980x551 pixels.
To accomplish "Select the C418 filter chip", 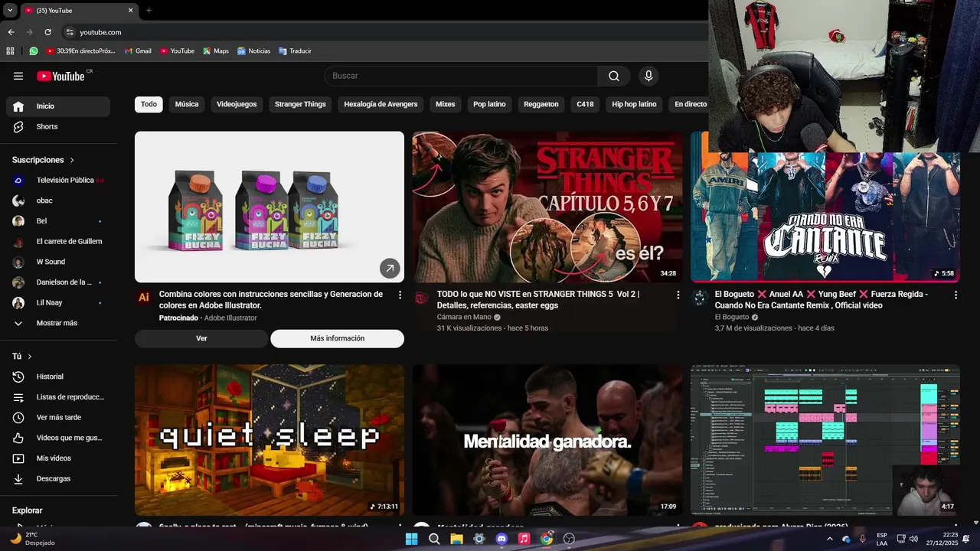I will click(585, 104).
